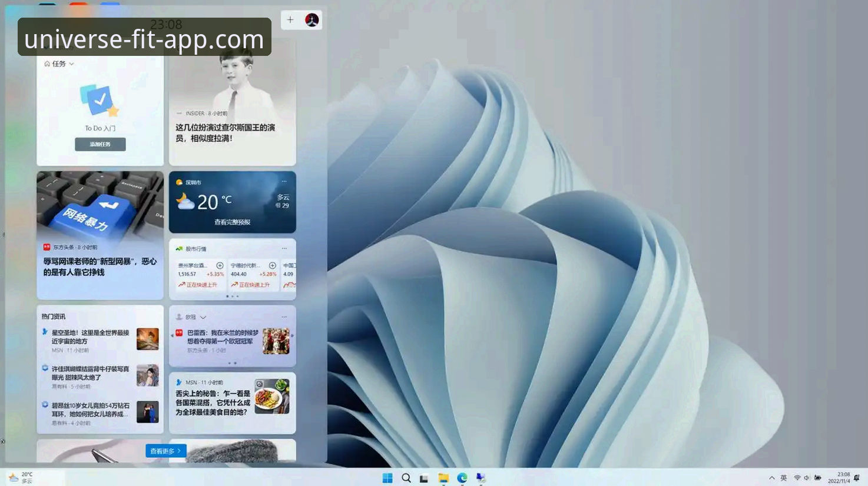This screenshot has height=486, width=868.
Task: Click the 查看完整预报 link
Action: 233,222
